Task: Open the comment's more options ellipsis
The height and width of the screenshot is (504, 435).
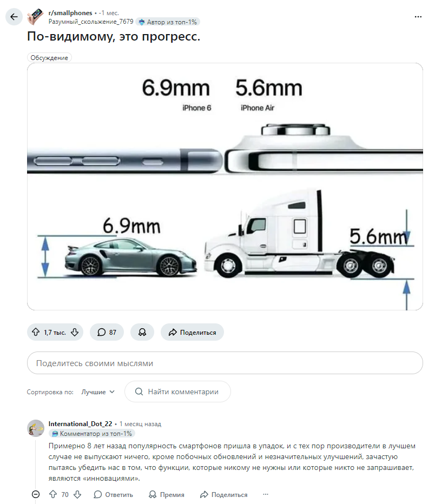Action: pyautogui.click(x=265, y=494)
